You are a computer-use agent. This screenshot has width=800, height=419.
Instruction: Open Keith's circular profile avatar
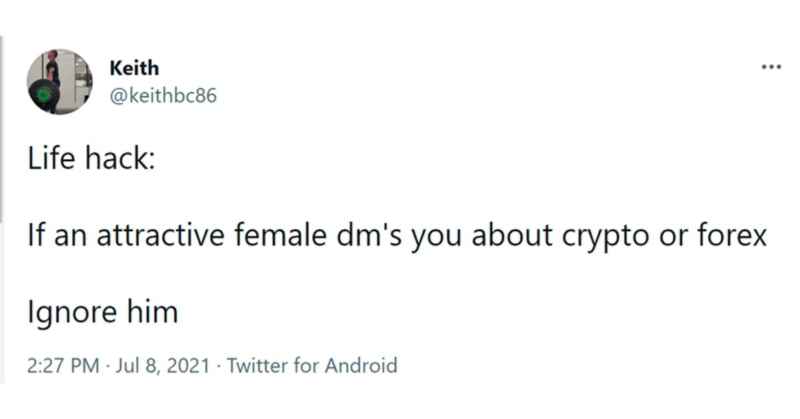click(60, 82)
